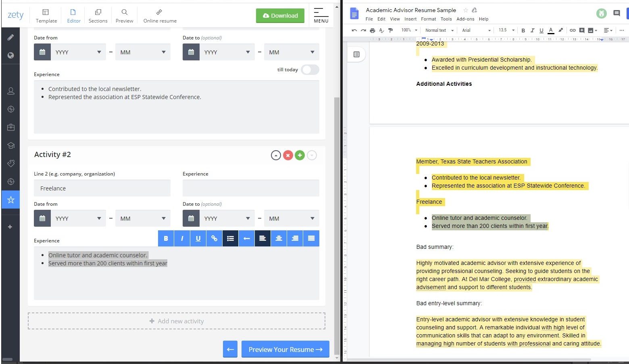
Task: Enable the till today toggle
Action: [x=310, y=70]
